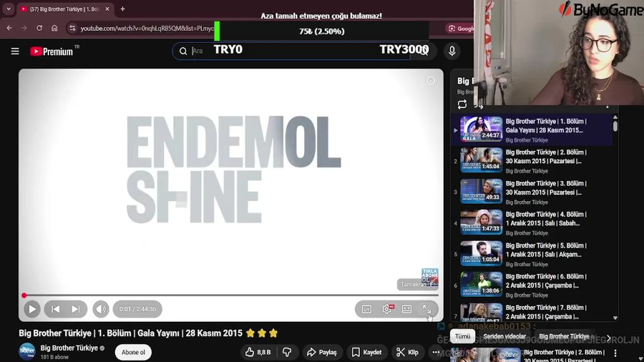Switch player to theater mode
Image resolution: width=644 pixels, height=362 pixels.
pyautogui.click(x=407, y=309)
